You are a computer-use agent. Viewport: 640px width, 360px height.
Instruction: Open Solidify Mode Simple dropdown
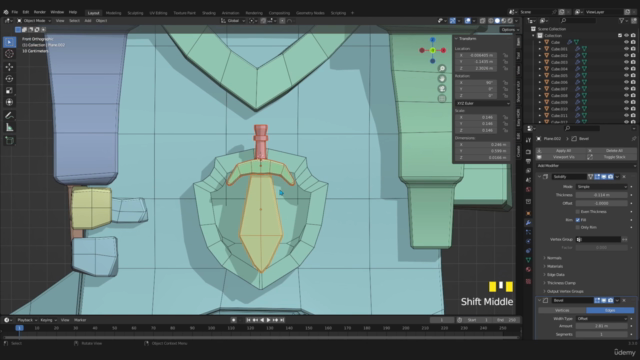(x=602, y=187)
